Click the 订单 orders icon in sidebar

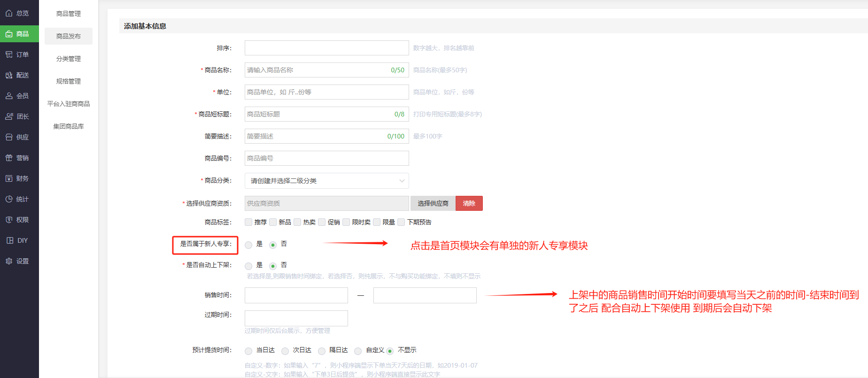tap(9, 54)
